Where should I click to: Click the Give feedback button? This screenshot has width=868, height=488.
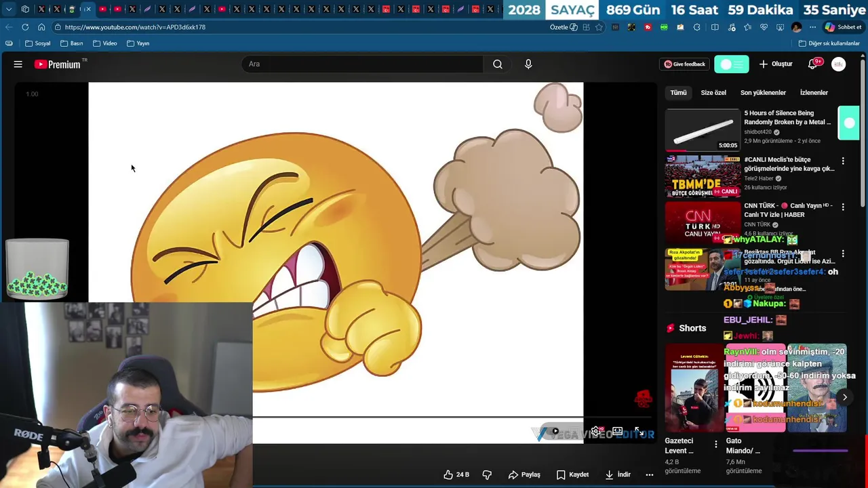[x=685, y=64]
